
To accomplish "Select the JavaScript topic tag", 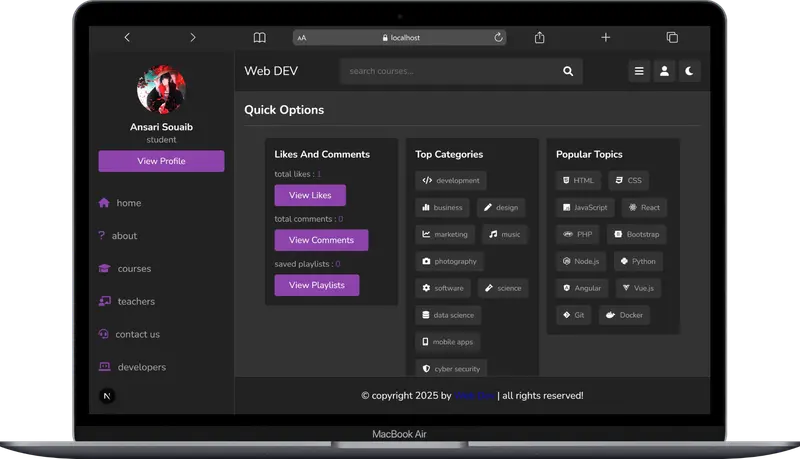I will coord(585,208).
